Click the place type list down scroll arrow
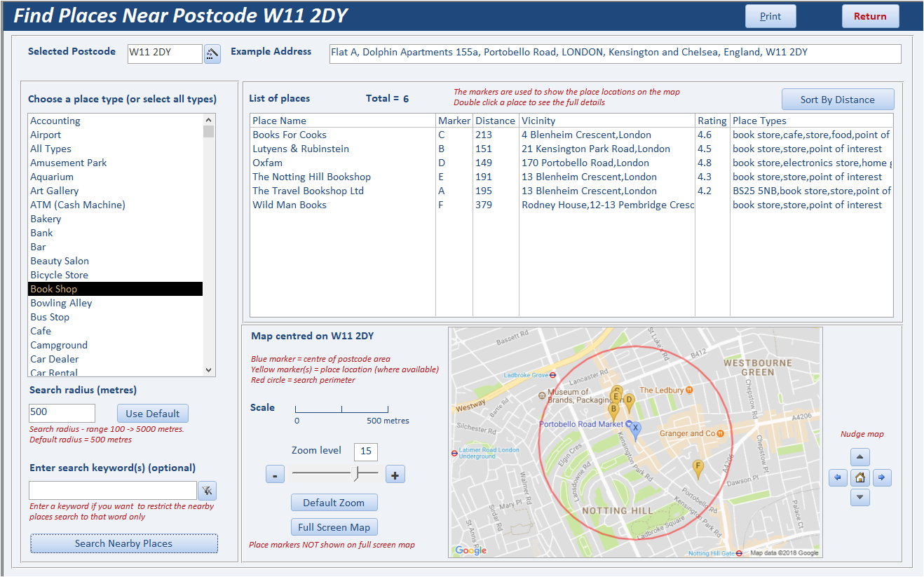Screen dimensions: 924x577 click(209, 369)
